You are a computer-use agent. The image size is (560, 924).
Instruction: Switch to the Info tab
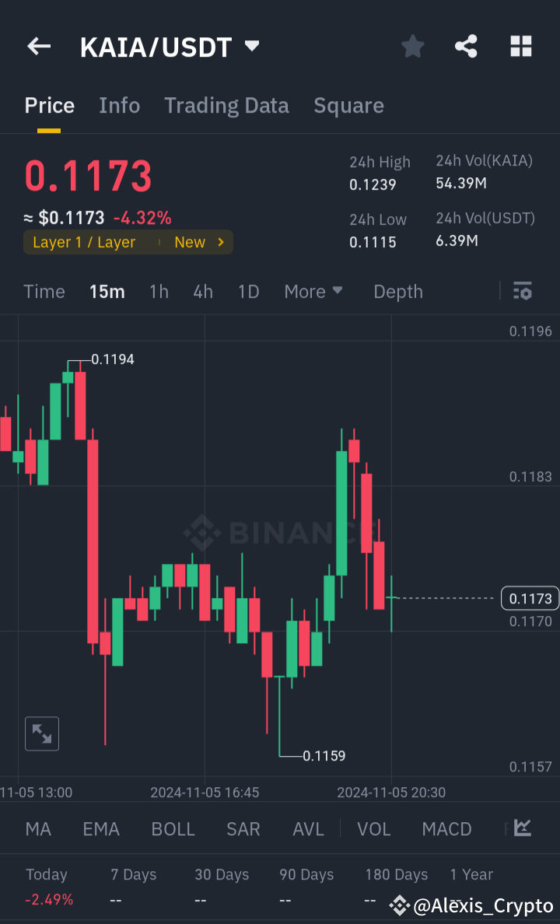click(x=119, y=105)
